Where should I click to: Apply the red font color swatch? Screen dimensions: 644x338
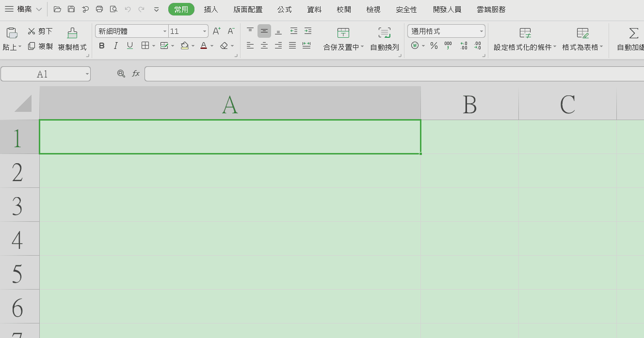[204, 46]
